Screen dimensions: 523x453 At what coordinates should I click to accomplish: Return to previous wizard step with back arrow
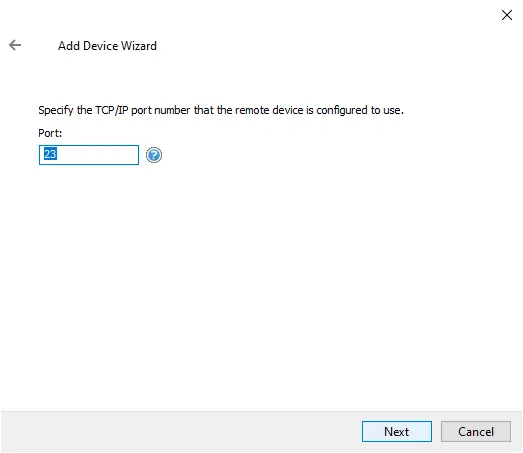(x=15, y=45)
